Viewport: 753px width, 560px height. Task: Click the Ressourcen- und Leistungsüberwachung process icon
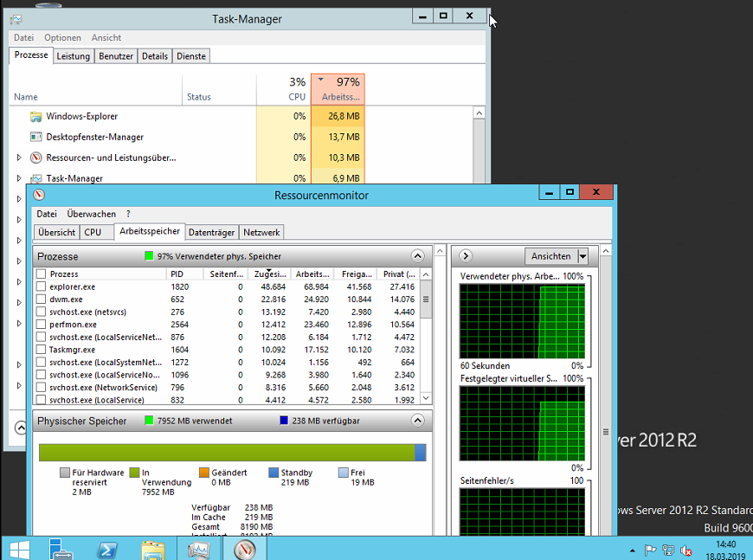tap(36, 158)
